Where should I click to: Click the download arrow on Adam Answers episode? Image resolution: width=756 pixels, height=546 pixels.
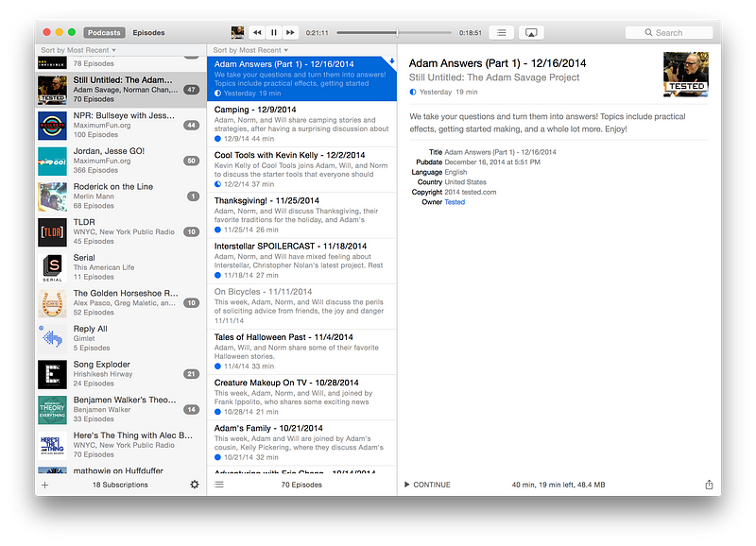(x=391, y=61)
